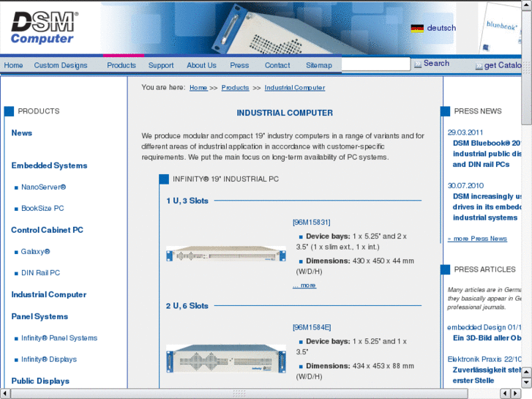532x399 pixels.
Task: Click the 1U 3-slot rack PC image
Action: pos(226,253)
